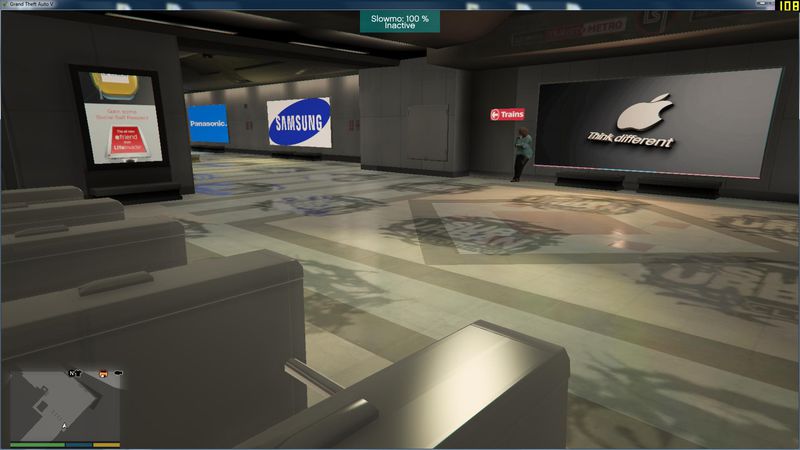Screen dimensions: 800x450
Task: Click the black vehicle blip on minimap
Action: pyautogui.click(x=118, y=373)
